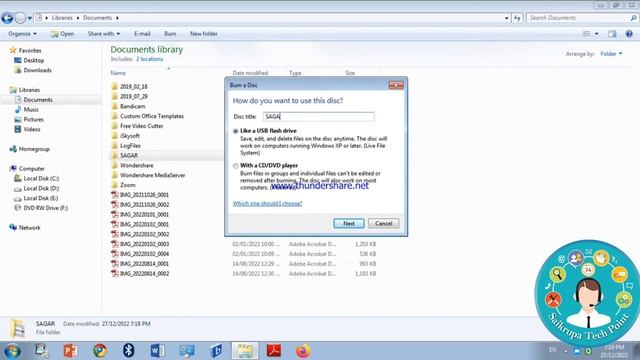
Task: Open 'Which one should I choose?' help link
Action: click(x=267, y=203)
